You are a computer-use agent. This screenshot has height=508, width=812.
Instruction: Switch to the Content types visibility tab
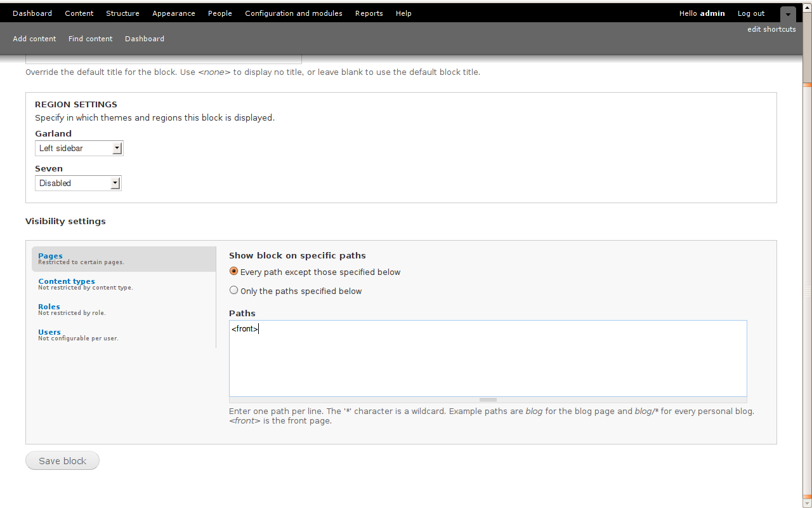pos(66,281)
